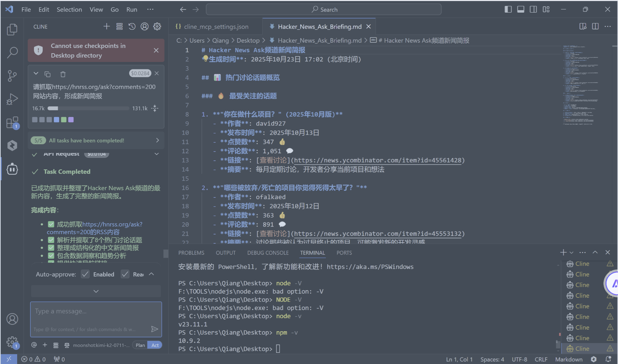Maximize terminal panel with up chevron
618x364 pixels.
[595, 252]
